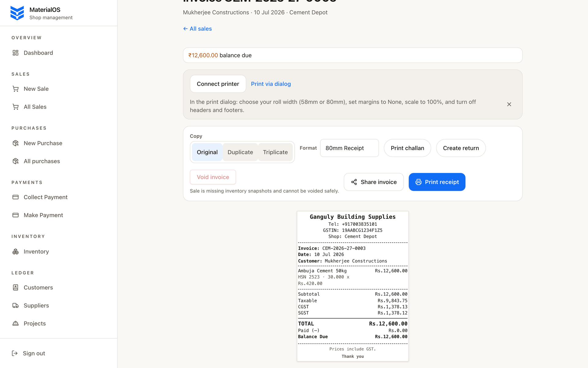Click the Ambuja Cement 50kg line item
This screenshot has width=588, height=368.
[353, 271]
